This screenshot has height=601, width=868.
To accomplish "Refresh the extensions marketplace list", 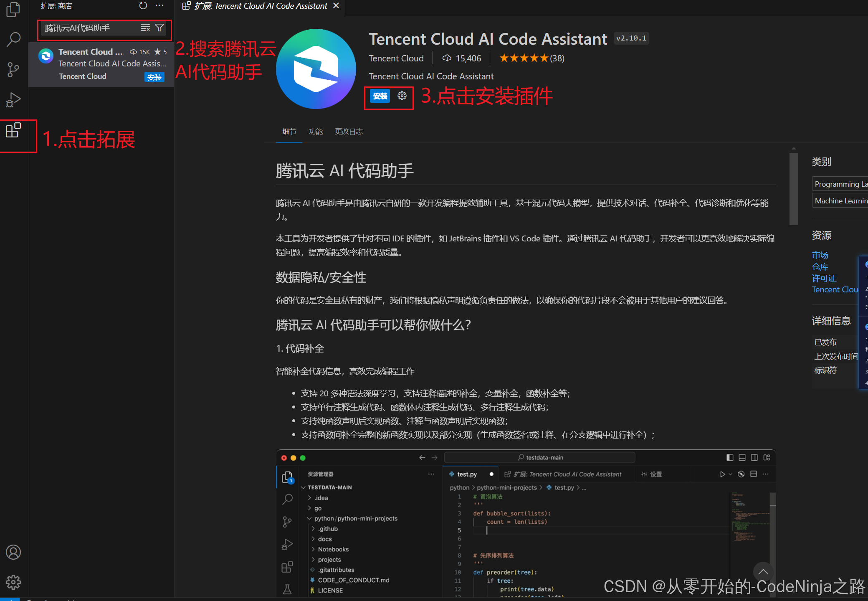I will (x=143, y=6).
